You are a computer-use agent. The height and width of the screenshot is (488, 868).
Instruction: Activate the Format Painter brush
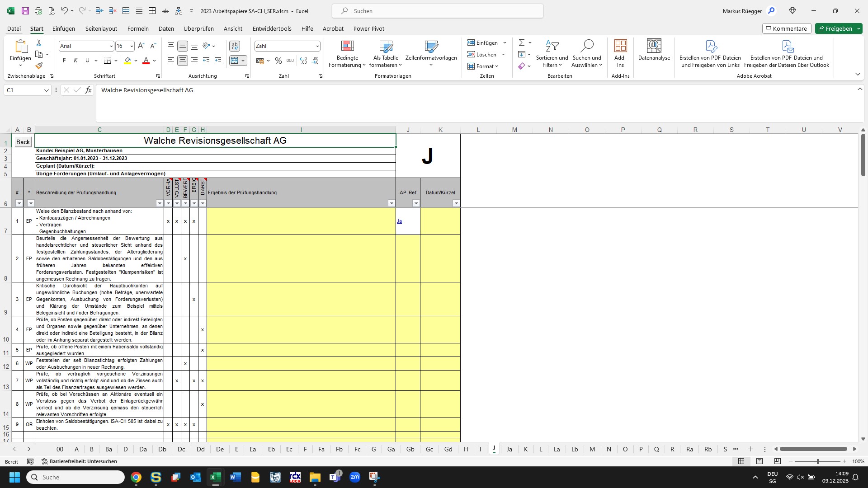coord(39,66)
